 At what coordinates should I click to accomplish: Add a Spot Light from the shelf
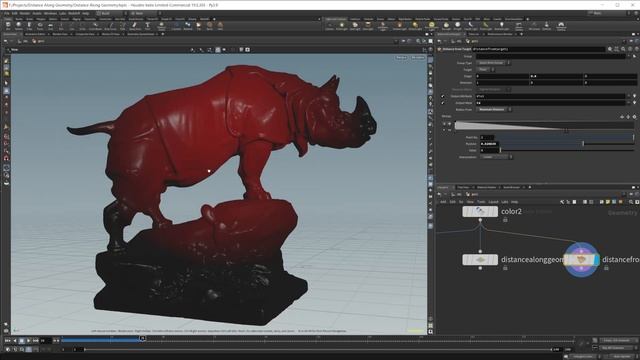[x=355, y=26]
